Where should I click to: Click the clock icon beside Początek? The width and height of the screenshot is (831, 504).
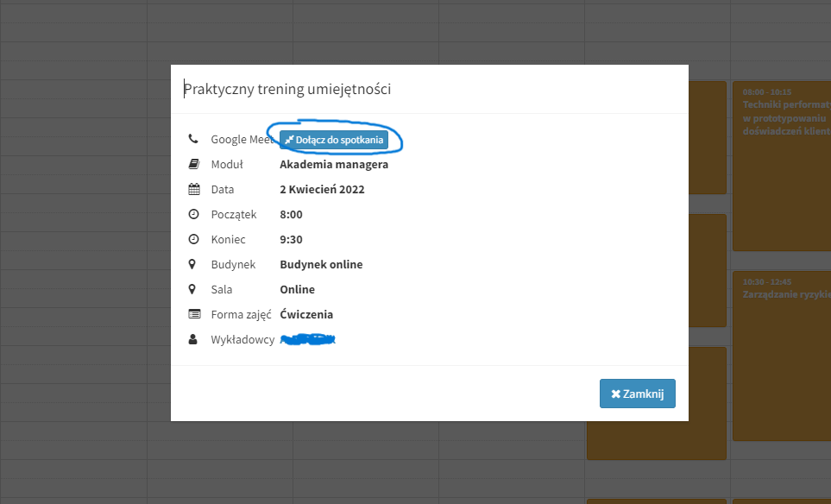(x=193, y=214)
